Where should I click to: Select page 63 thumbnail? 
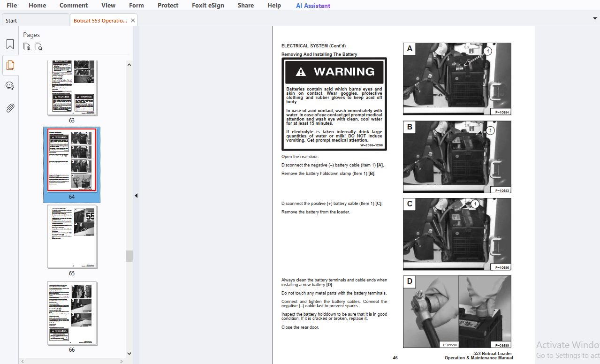click(x=72, y=87)
